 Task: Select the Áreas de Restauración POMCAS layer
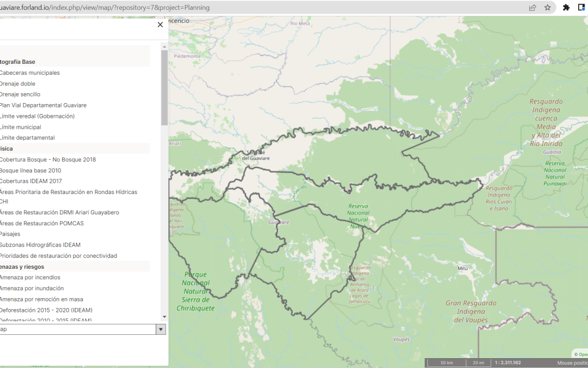pos(41,224)
